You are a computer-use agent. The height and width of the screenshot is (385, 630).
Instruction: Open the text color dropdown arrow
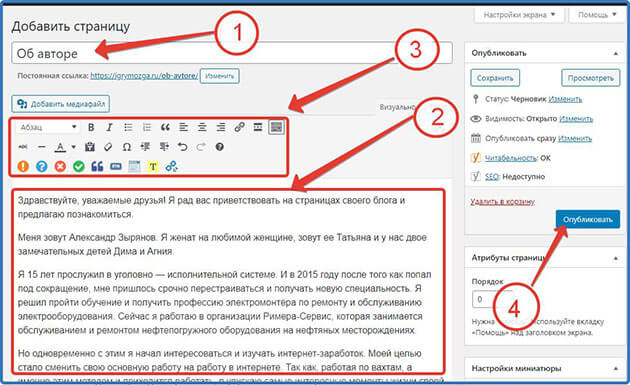tap(74, 147)
